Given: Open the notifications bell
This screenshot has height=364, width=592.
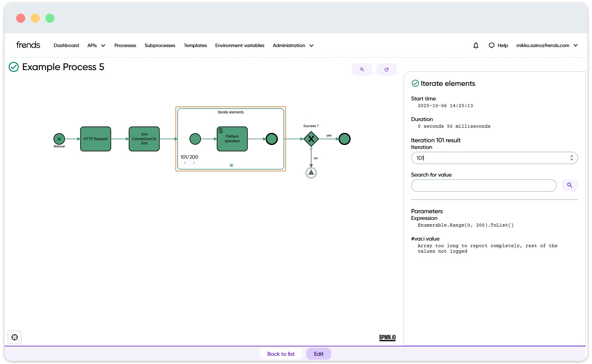Looking at the screenshot, I should click(x=476, y=45).
